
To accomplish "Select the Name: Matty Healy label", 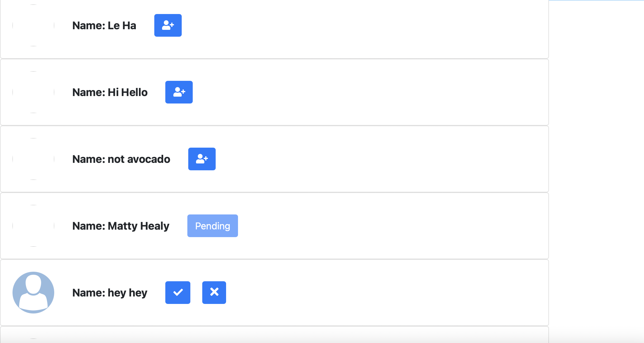I will pos(121,226).
